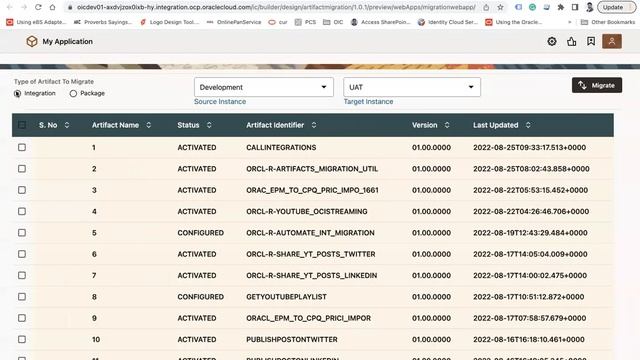Sort by Version column arrows
This screenshot has height=360, width=640.
(447, 125)
